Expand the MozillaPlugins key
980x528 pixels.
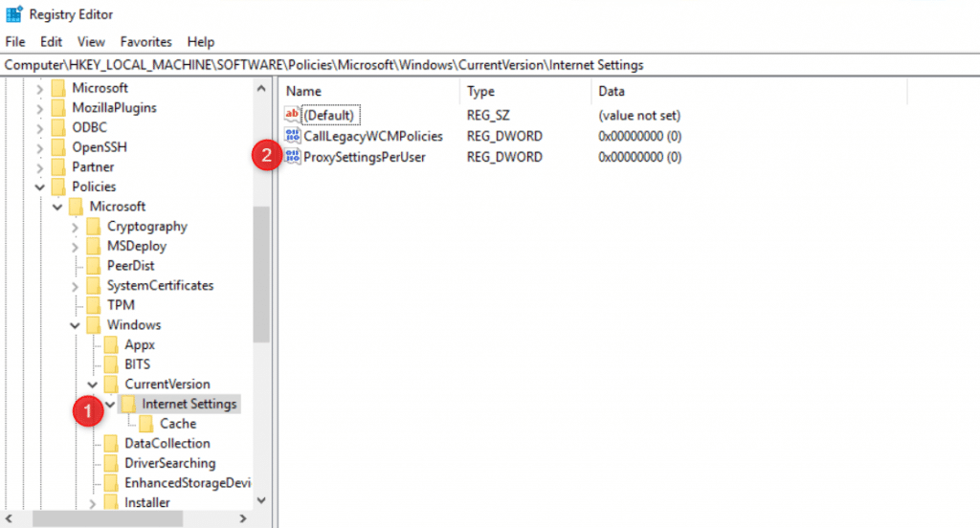(39, 109)
